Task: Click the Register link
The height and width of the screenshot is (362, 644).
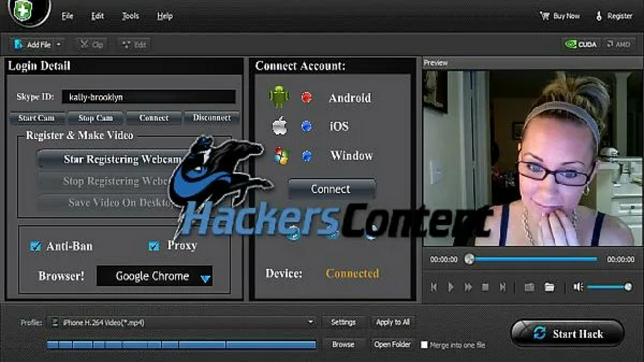Action: [620, 16]
